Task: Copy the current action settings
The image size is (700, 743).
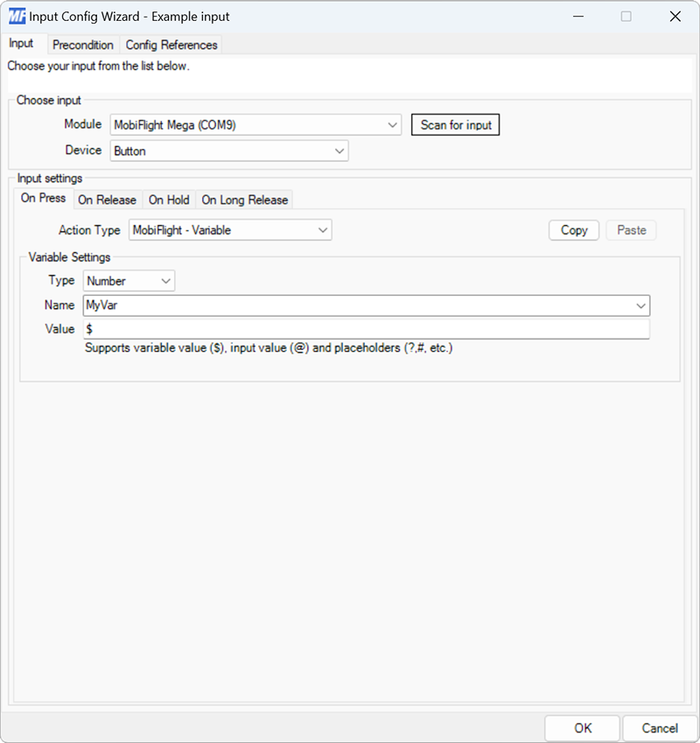Action: (573, 229)
